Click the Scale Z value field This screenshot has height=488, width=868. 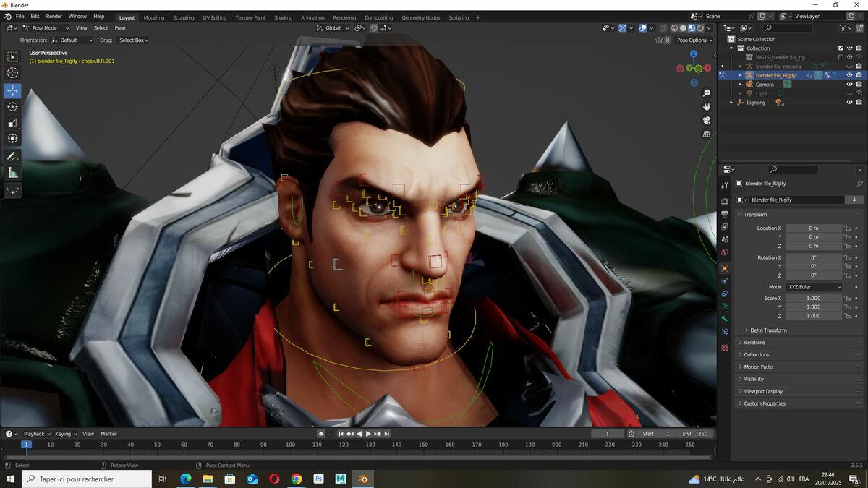[x=814, y=316]
